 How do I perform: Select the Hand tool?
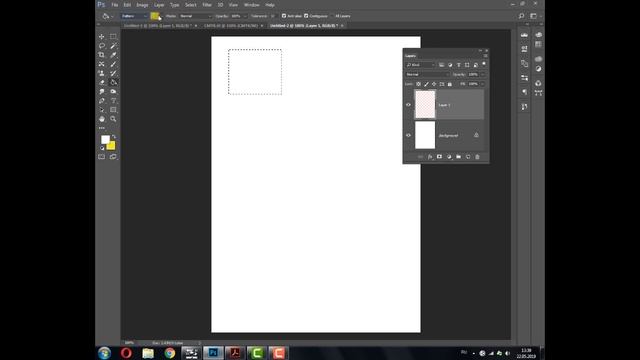[x=102, y=119]
